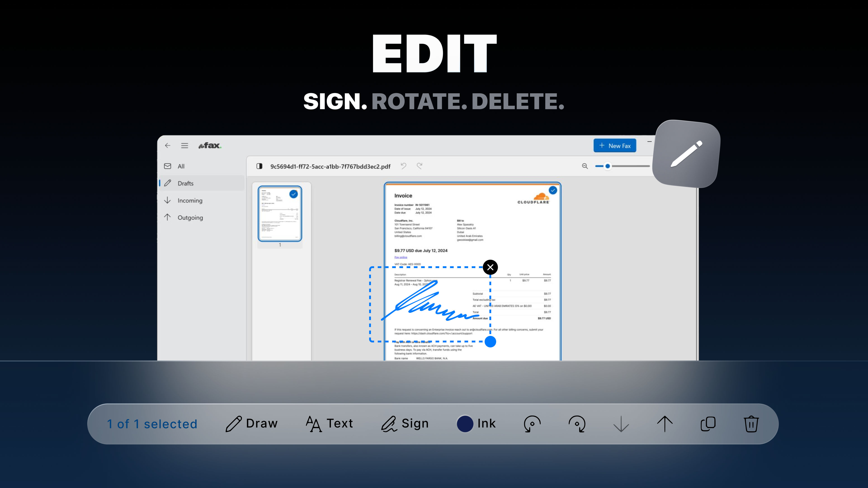Delete selected page trash icon
Screen dimensions: 868x488
point(751,424)
